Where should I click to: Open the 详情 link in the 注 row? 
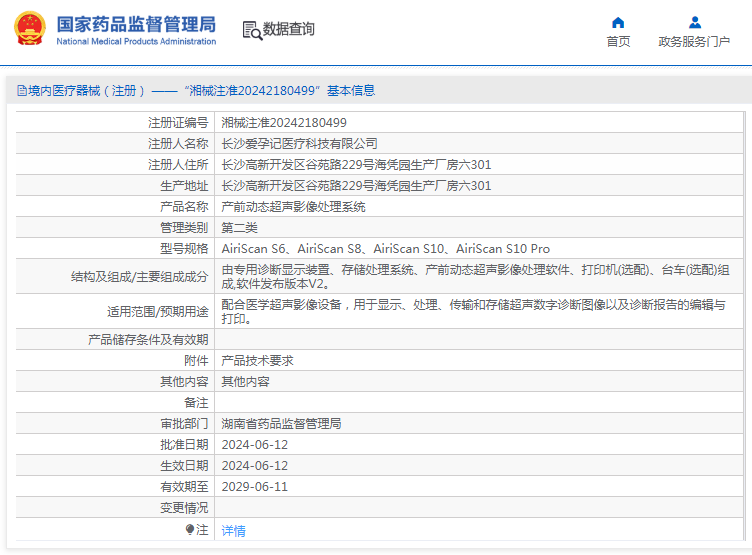233,531
